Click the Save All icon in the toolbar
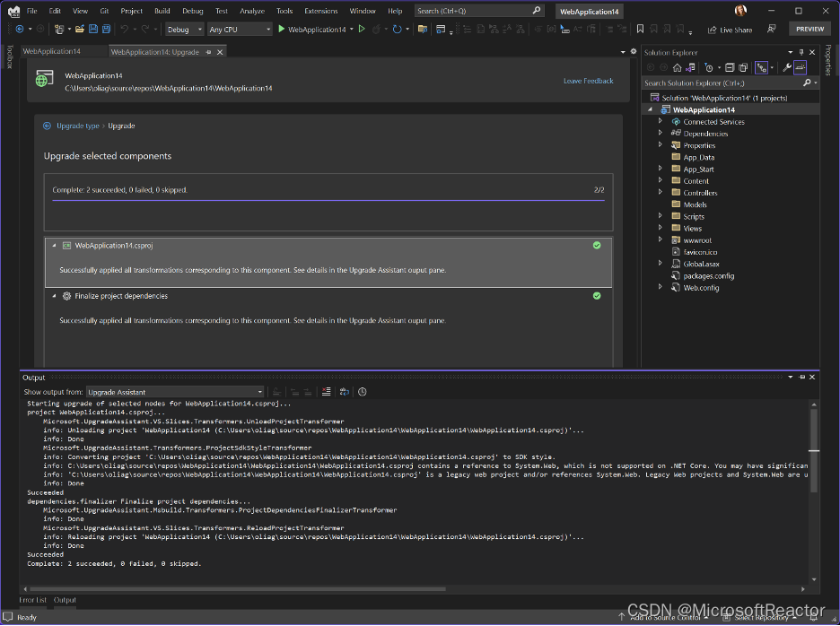The height and width of the screenshot is (626, 840). 106,30
